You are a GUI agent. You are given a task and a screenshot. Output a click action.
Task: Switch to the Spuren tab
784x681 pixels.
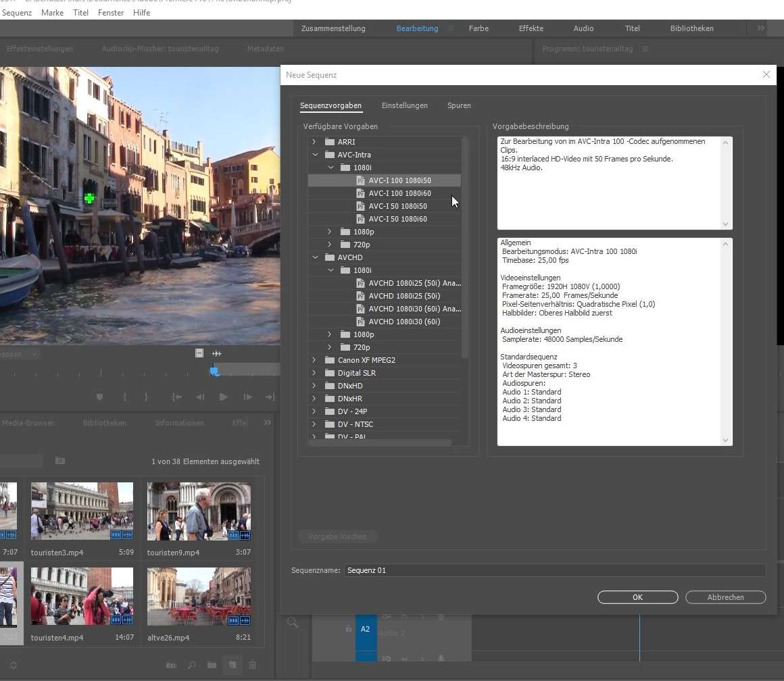[x=459, y=105]
